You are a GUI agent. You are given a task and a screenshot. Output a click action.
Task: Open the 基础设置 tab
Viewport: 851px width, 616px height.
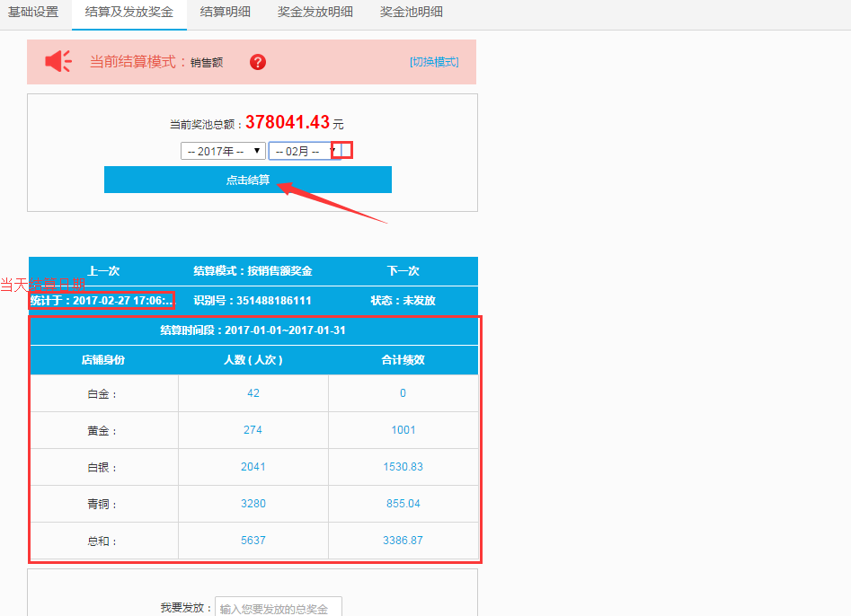pyautogui.click(x=33, y=12)
